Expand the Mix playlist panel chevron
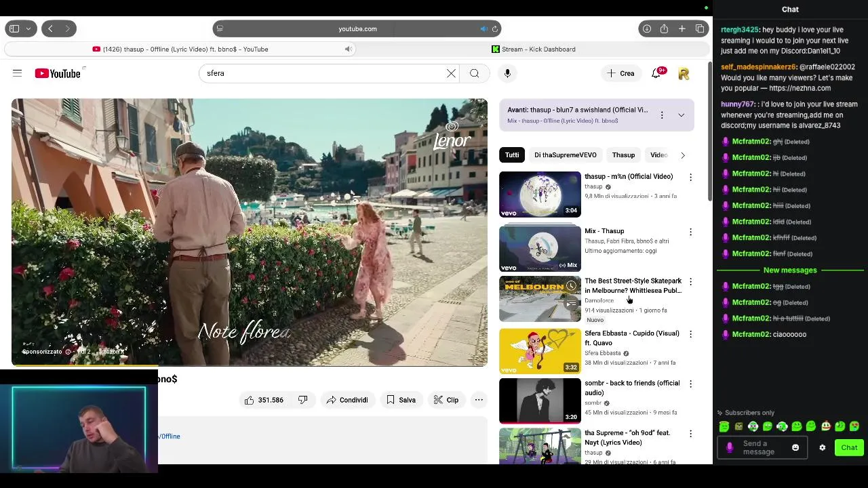The image size is (868, 488). coord(682,115)
